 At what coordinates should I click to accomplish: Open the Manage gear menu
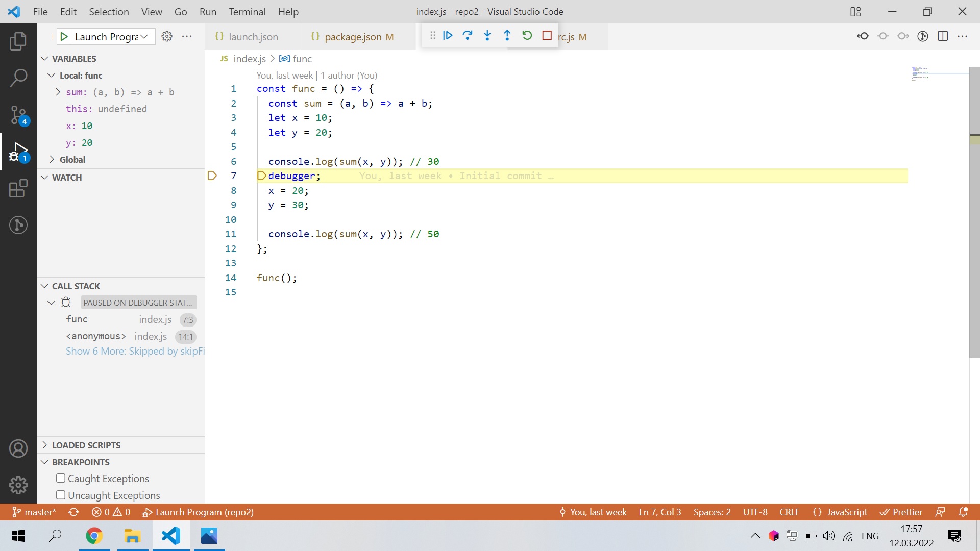click(x=18, y=485)
